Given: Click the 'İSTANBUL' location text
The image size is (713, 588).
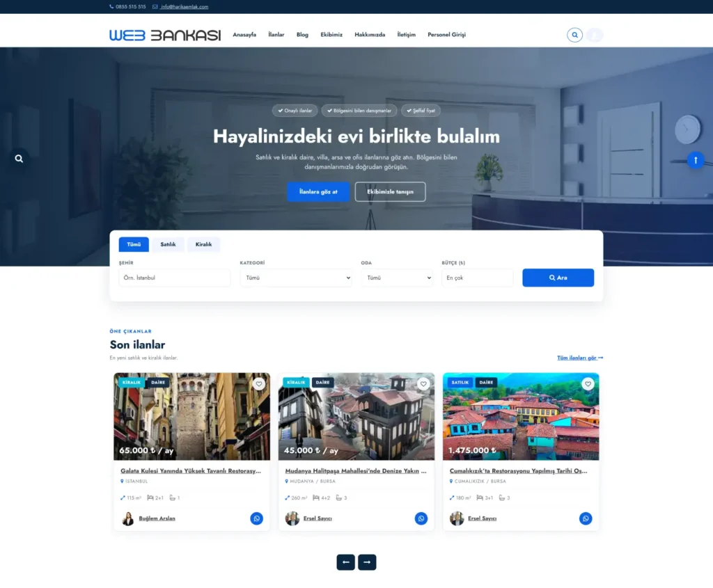Looking at the screenshot, I should pos(136,482).
